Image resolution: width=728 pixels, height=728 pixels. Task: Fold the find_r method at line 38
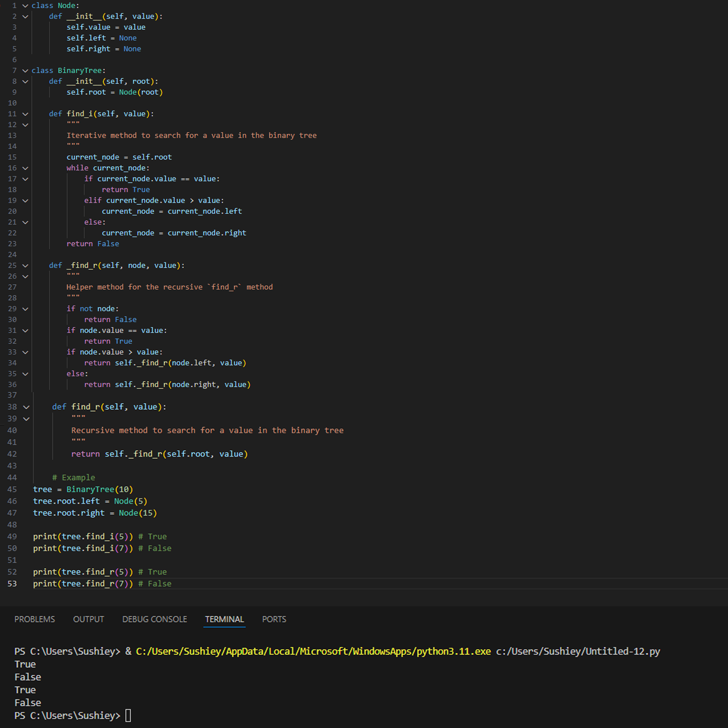pos(26,407)
